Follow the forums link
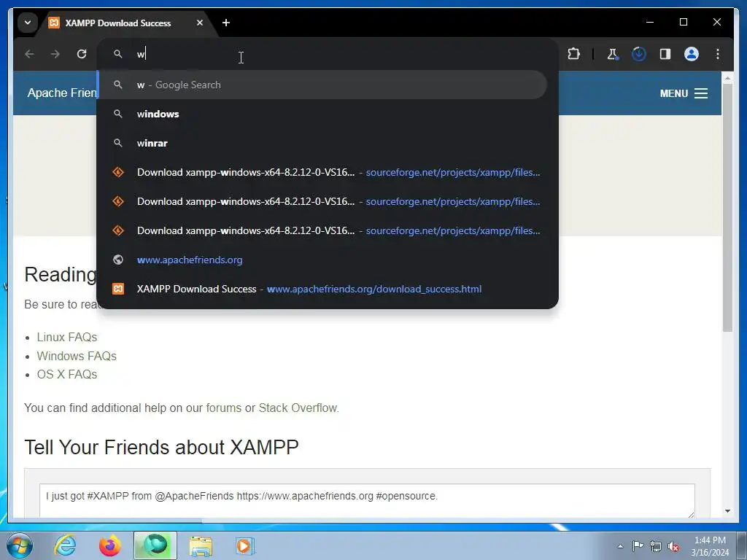This screenshot has width=747, height=560. pos(223,408)
